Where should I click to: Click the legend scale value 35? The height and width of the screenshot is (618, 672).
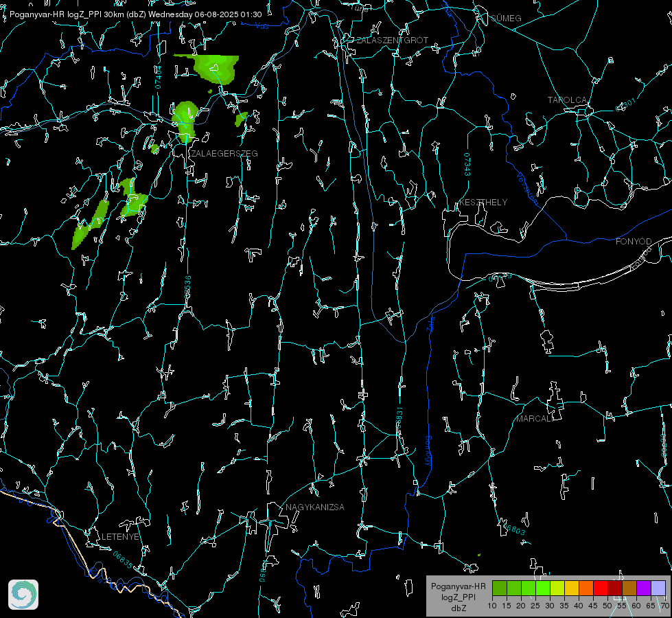click(x=564, y=606)
